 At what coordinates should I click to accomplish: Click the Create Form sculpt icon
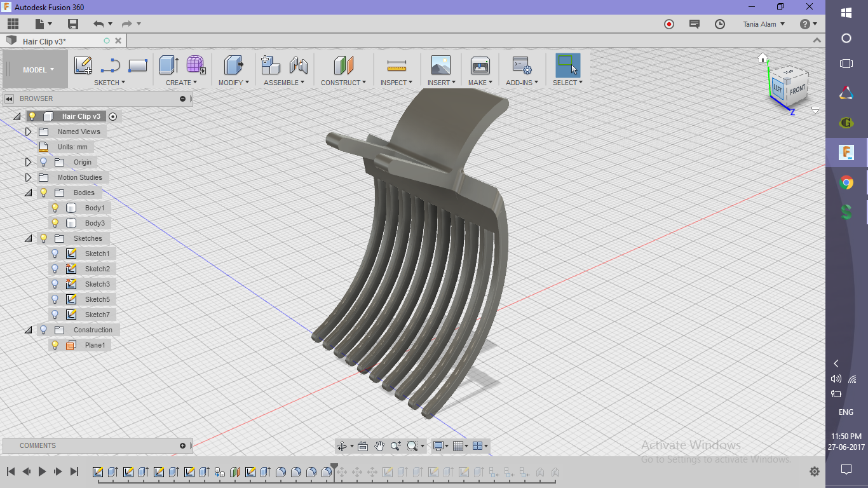[x=196, y=65]
